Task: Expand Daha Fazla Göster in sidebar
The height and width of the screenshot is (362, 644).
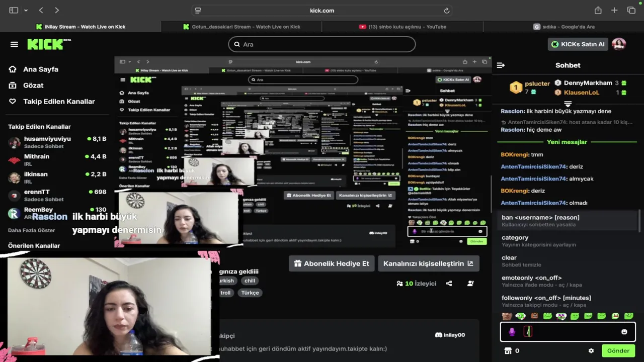Action: [32, 230]
